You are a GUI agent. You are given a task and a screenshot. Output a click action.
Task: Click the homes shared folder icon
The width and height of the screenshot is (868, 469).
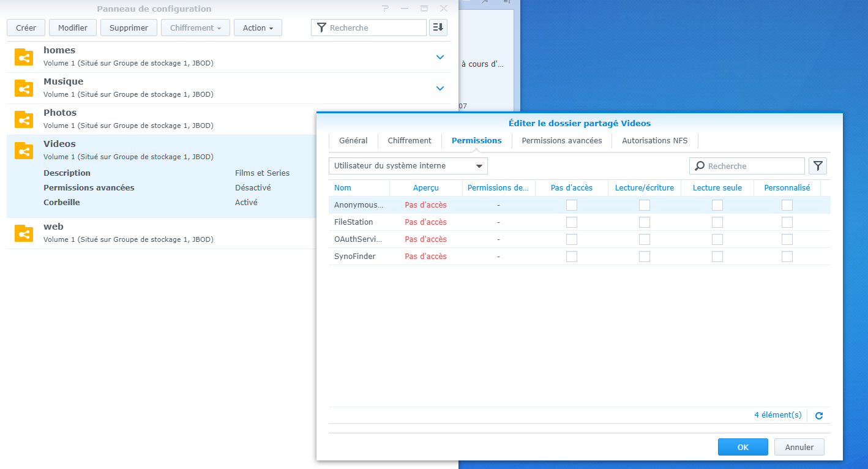coord(24,57)
